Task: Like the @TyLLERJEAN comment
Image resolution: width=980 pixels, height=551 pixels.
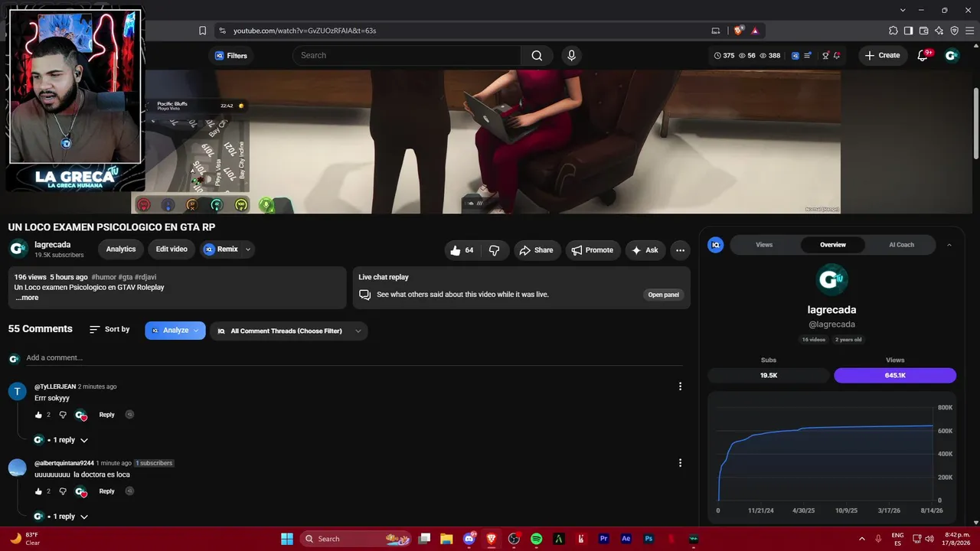Action: point(38,415)
